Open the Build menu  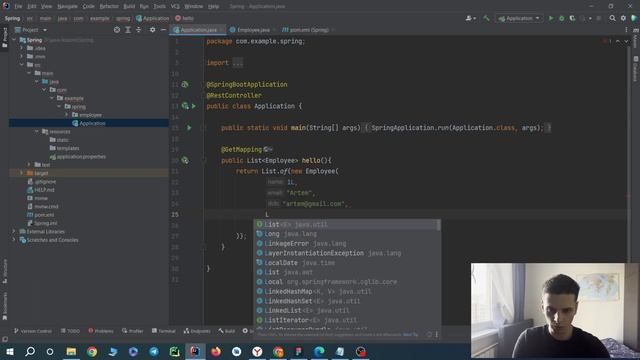tap(129, 7)
